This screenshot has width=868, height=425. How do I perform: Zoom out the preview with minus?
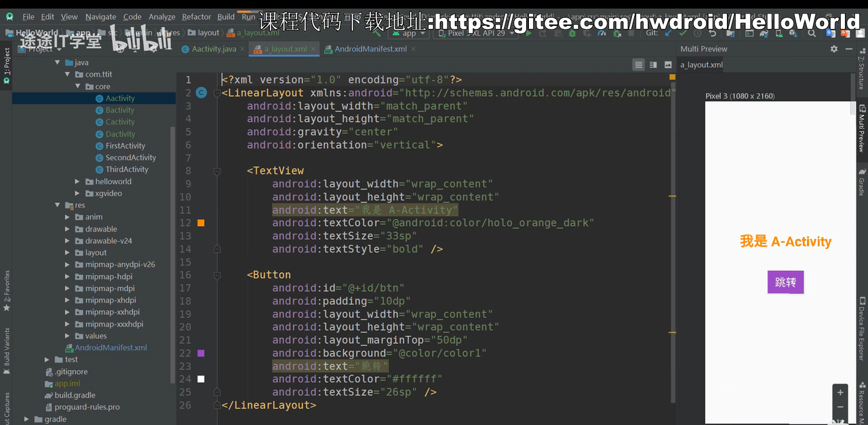840,407
